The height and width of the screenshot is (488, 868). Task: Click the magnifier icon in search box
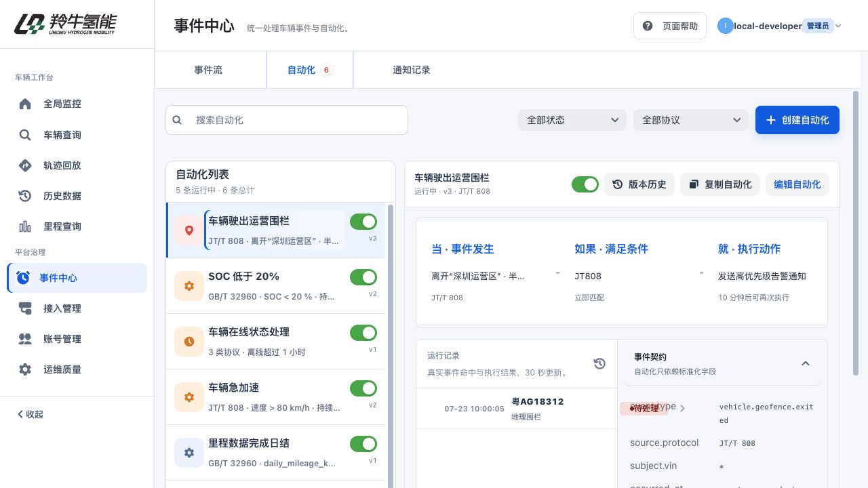coord(177,120)
